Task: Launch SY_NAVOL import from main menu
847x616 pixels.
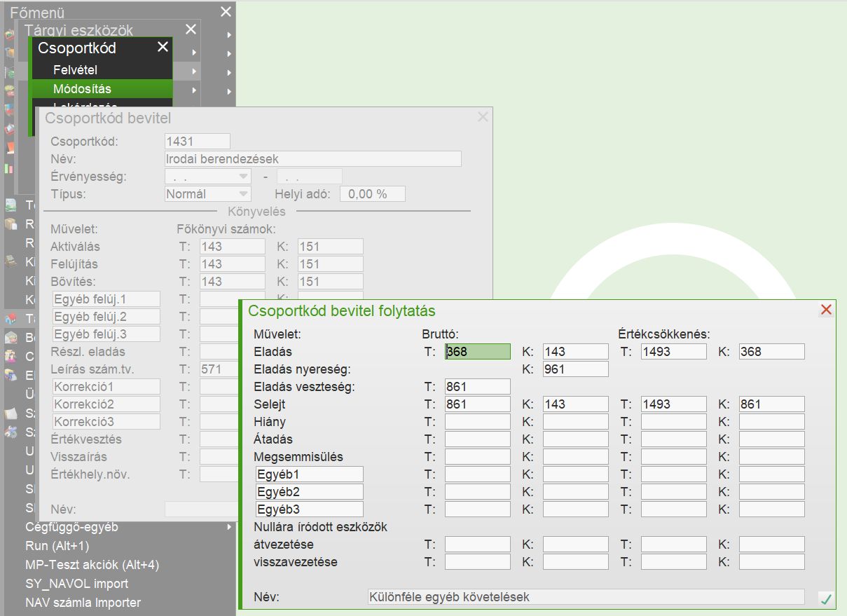Action: pyautogui.click(x=77, y=584)
